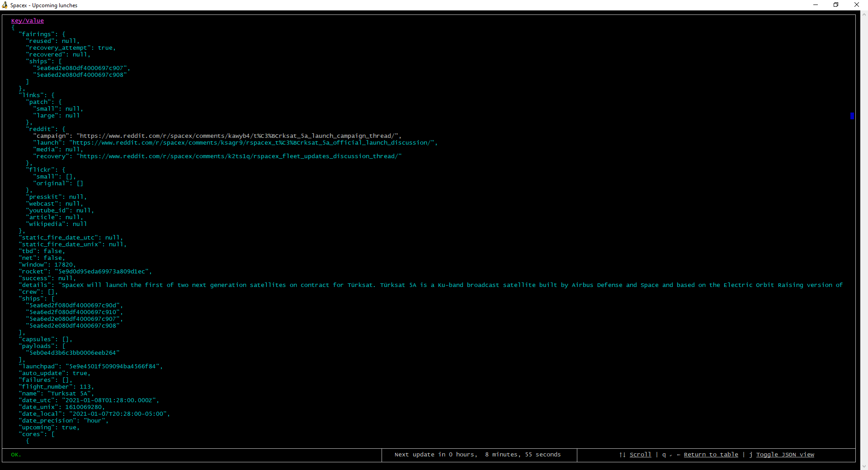Click the "webcast": null line
Image resolution: width=868 pixels, height=470 pixels.
pyautogui.click(x=54, y=204)
